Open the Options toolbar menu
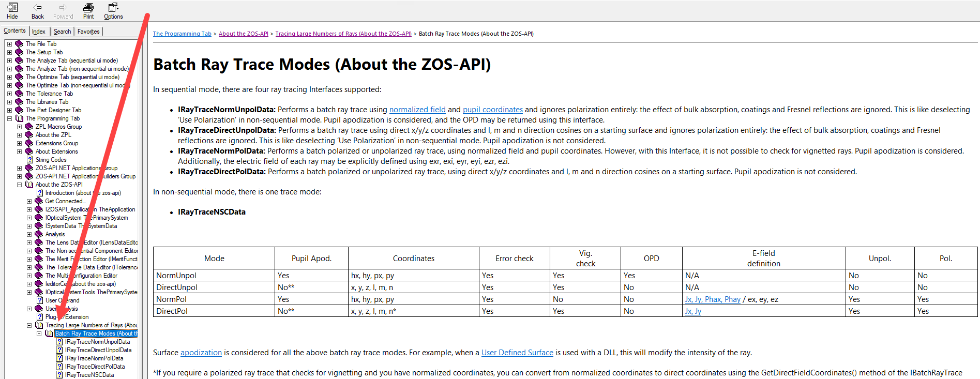 (113, 11)
